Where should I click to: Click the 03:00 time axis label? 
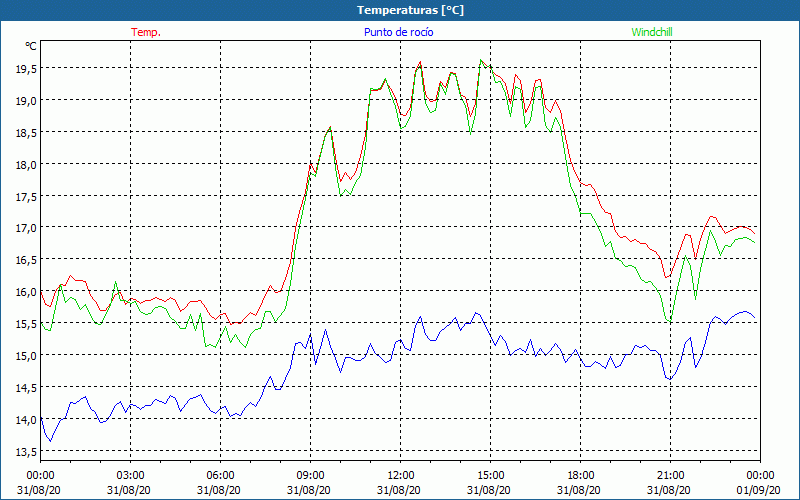(130, 476)
